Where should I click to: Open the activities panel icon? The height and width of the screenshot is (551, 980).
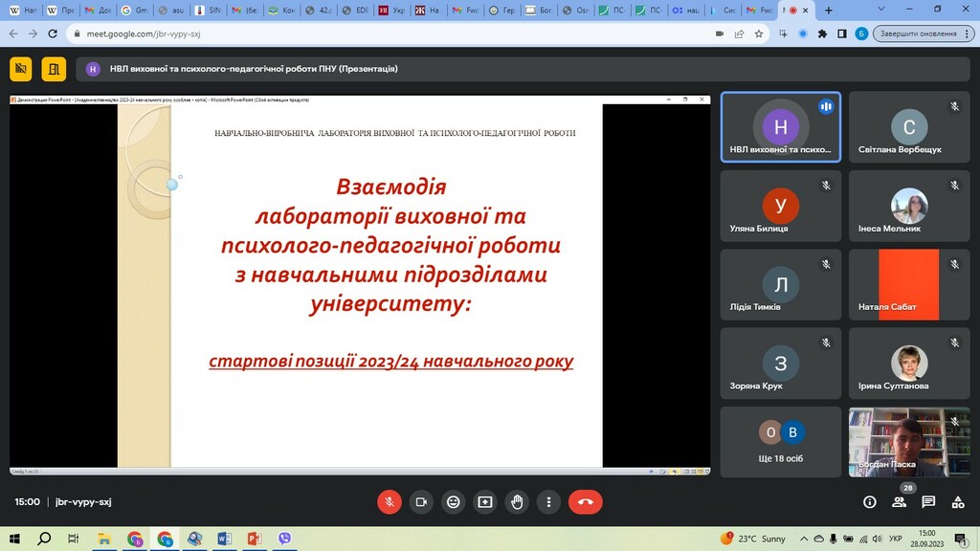click(958, 501)
